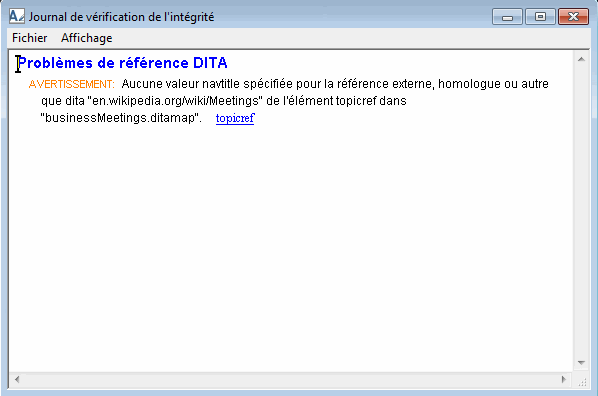Click the window resize grip corner
Screen dimensions: 598x396
pyautogui.click(x=582, y=382)
